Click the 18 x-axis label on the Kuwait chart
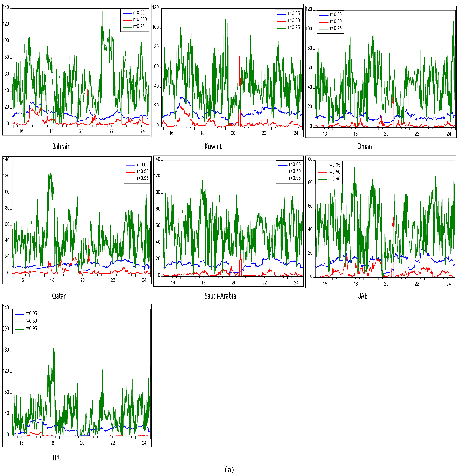The width and height of the screenshot is (459, 476). point(202,133)
